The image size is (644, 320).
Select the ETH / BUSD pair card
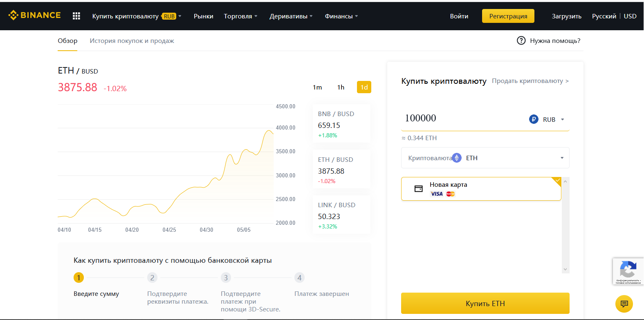coord(341,170)
